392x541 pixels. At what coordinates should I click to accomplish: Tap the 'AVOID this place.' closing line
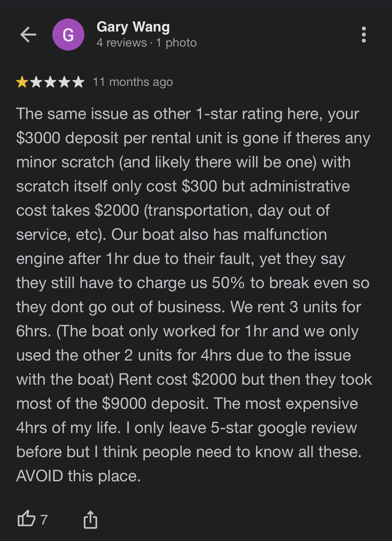[x=78, y=476]
